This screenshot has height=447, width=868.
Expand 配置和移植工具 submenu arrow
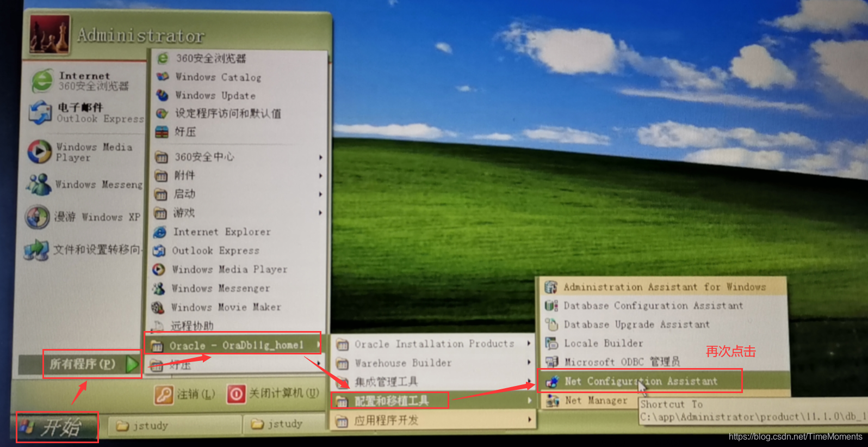529,401
